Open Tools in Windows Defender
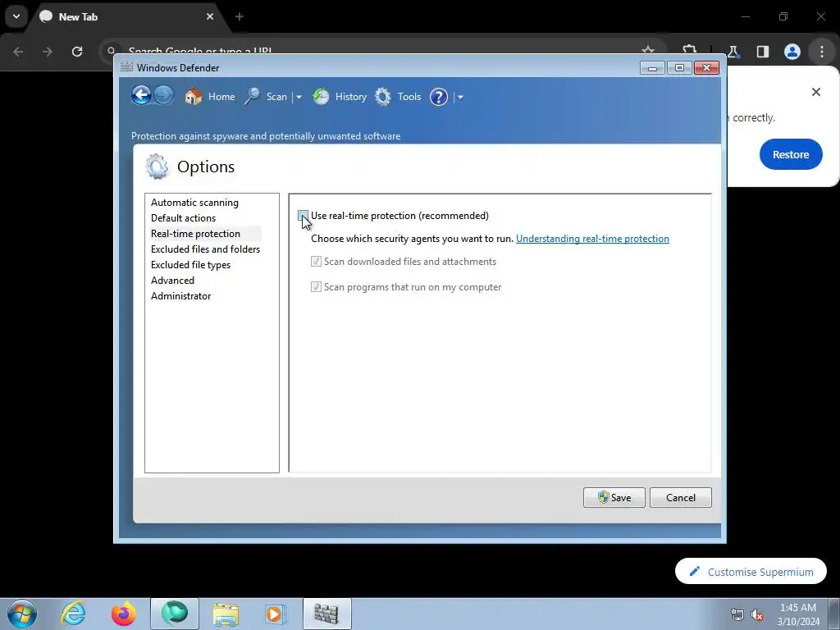The width and height of the screenshot is (840, 630). [x=398, y=97]
